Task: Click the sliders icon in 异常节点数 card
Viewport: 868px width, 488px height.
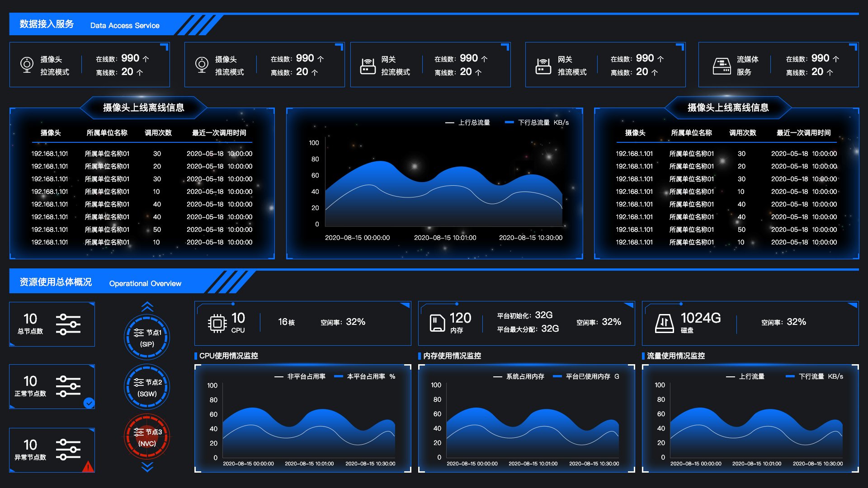Action: tap(68, 450)
